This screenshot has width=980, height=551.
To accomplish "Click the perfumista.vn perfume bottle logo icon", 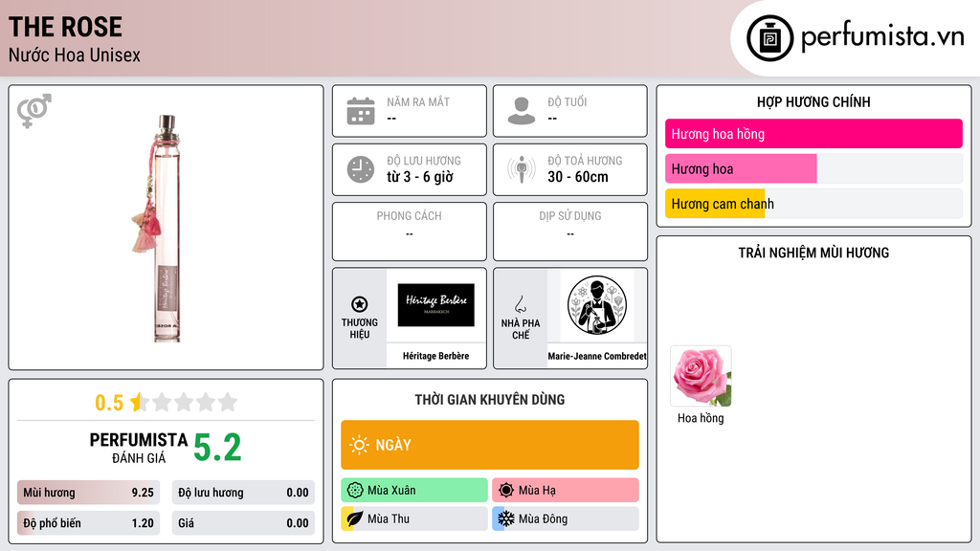I will [x=769, y=38].
